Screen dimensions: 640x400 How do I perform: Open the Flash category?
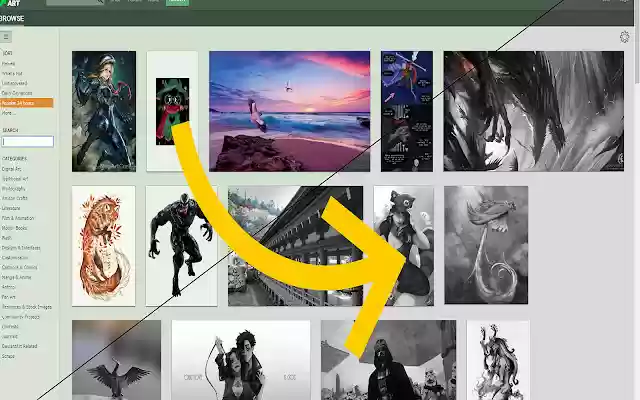pyautogui.click(x=7, y=238)
